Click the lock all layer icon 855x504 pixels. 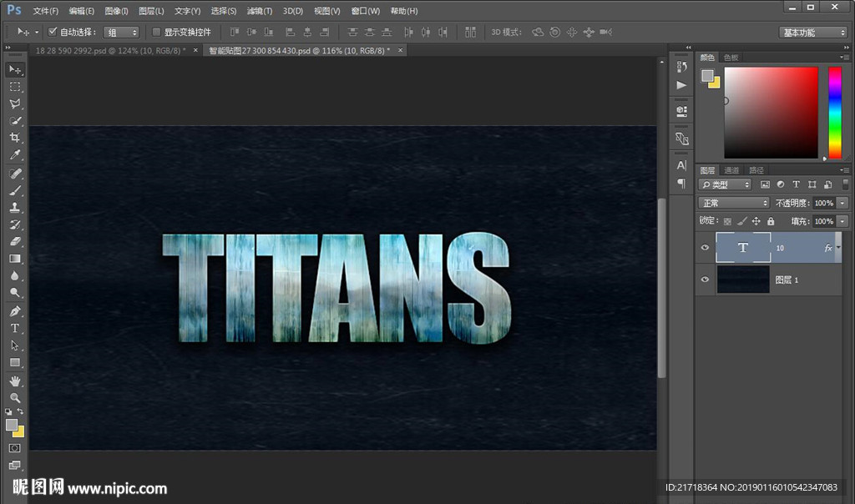[771, 221]
